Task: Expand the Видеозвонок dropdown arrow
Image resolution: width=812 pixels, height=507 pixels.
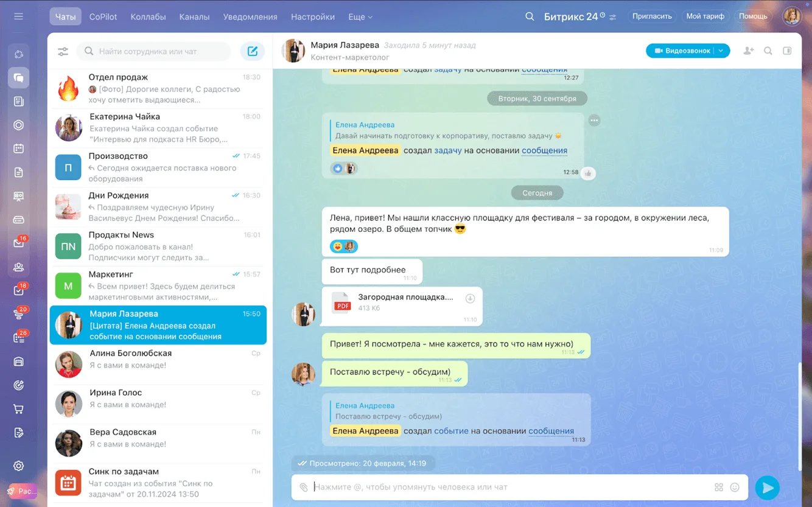Action: tap(721, 51)
